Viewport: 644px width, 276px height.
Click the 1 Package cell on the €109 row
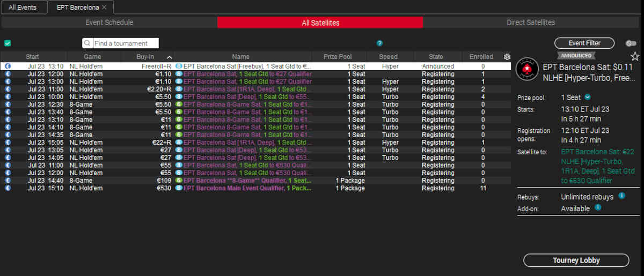[350, 181]
